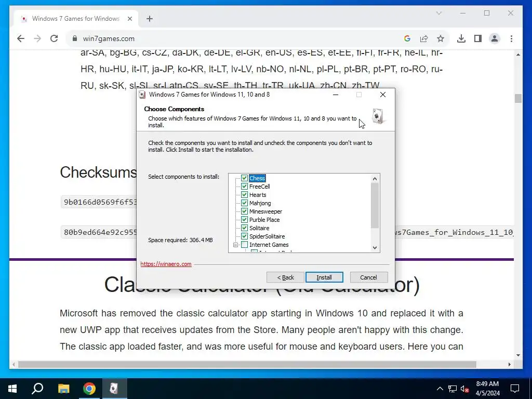Click horizontal scrollbar right arrow
Viewport: 532px width, 399px height.
509,364
